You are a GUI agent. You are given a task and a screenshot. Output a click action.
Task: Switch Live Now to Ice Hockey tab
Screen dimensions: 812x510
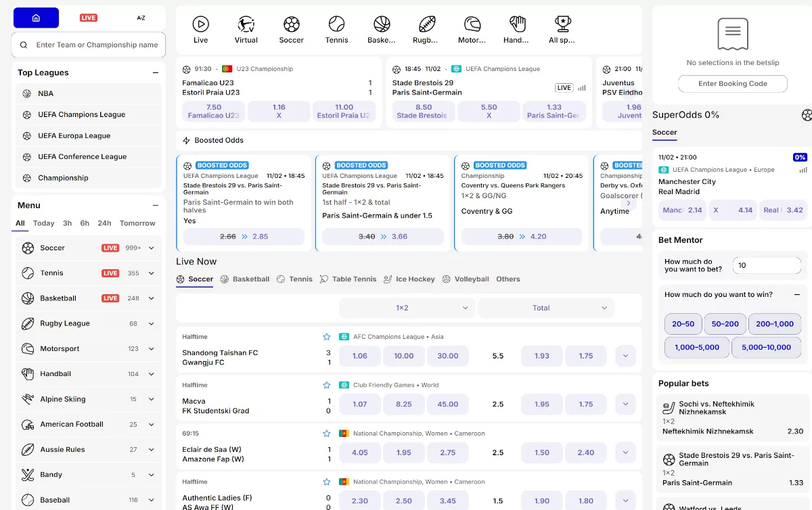(x=409, y=279)
